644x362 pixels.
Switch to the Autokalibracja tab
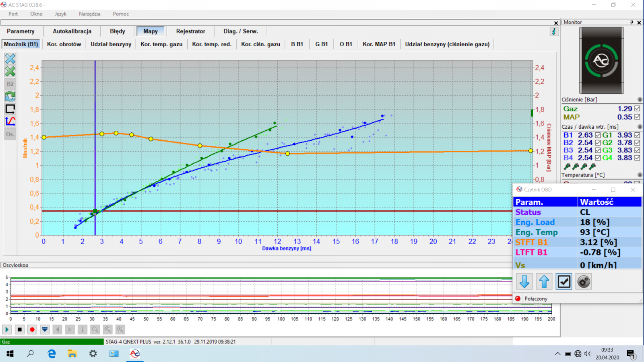[x=72, y=31]
